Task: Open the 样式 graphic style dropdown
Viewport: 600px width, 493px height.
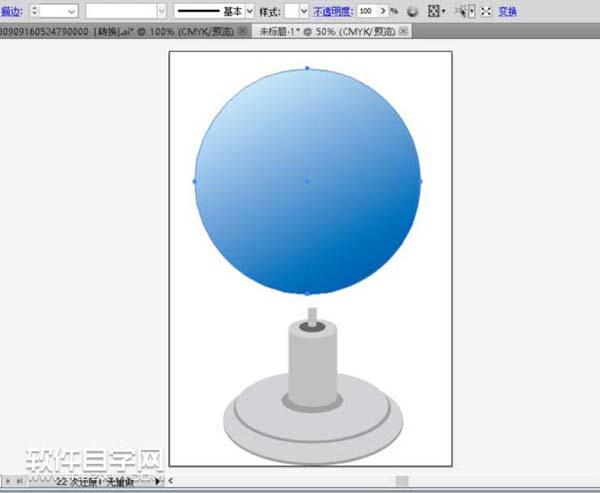Action: point(304,11)
